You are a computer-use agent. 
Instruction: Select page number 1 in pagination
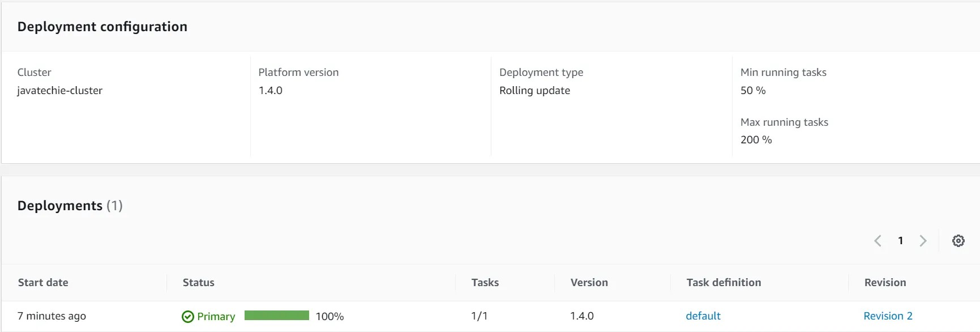click(900, 241)
